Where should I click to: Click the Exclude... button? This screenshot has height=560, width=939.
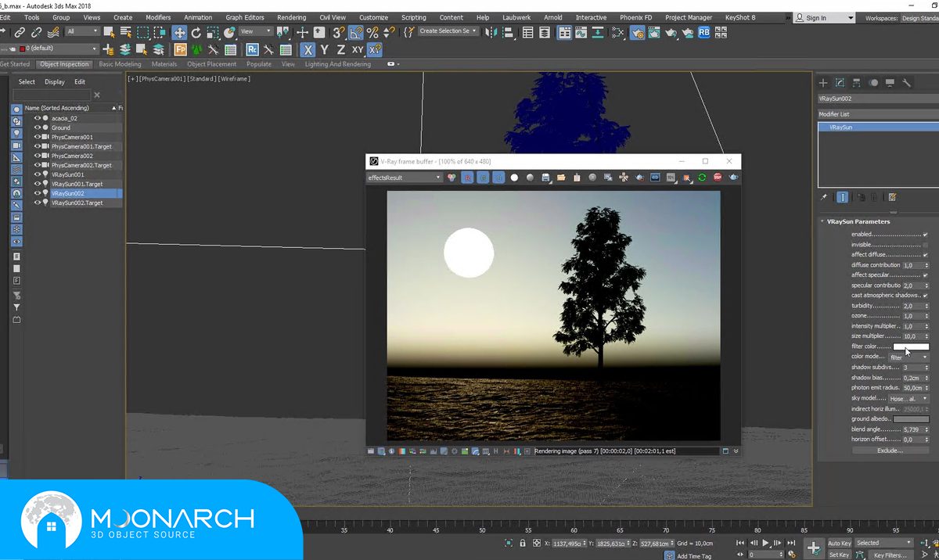pyautogui.click(x=890, y=451)
